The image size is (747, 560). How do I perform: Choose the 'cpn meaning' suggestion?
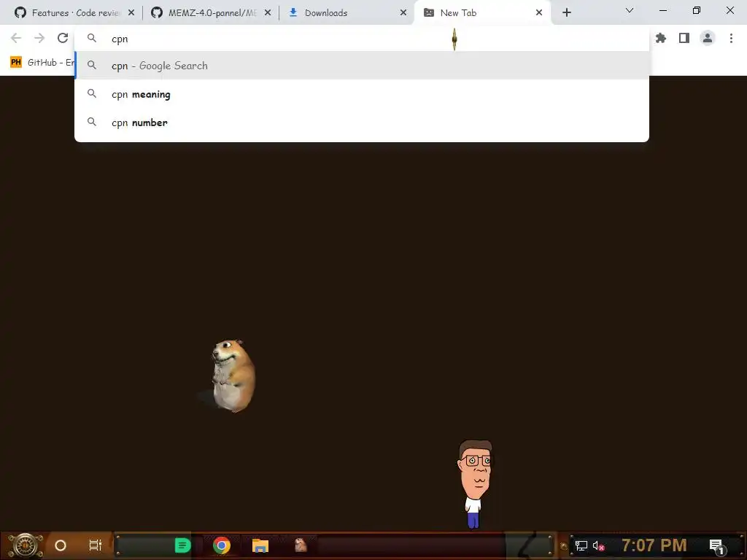pyautogui.click(x=362, y=94)
